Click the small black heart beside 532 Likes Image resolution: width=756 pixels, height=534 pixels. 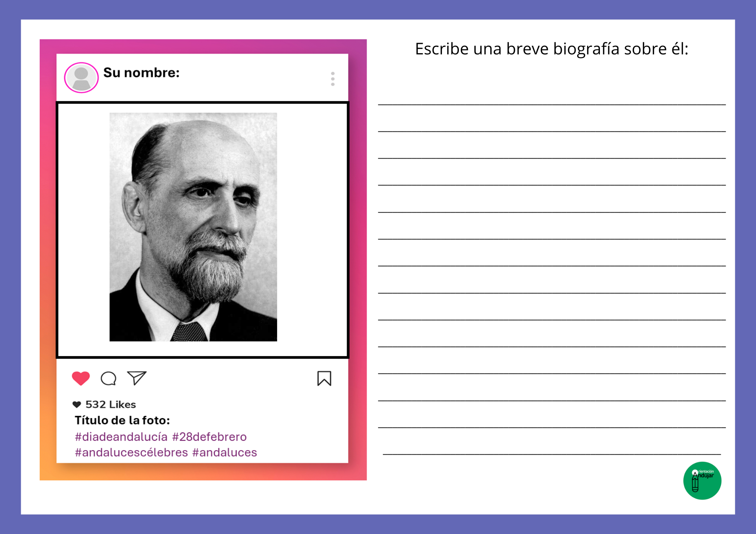tap(77, 404)
